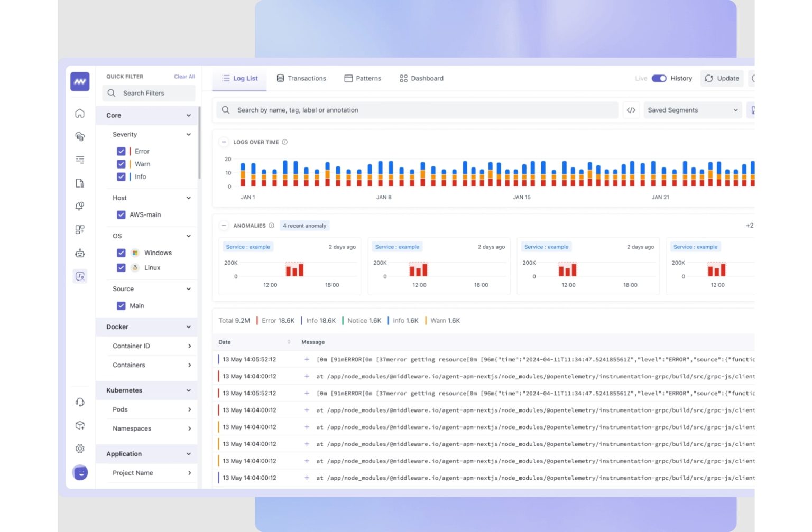The height and width of the screenshot is (532, 812).
Task: Open the Infrastructure monitoring sidebar icon
Action: point(80,136)
